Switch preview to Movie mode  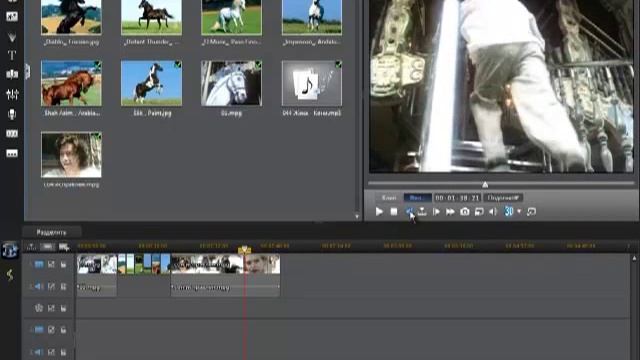point(418,198)
